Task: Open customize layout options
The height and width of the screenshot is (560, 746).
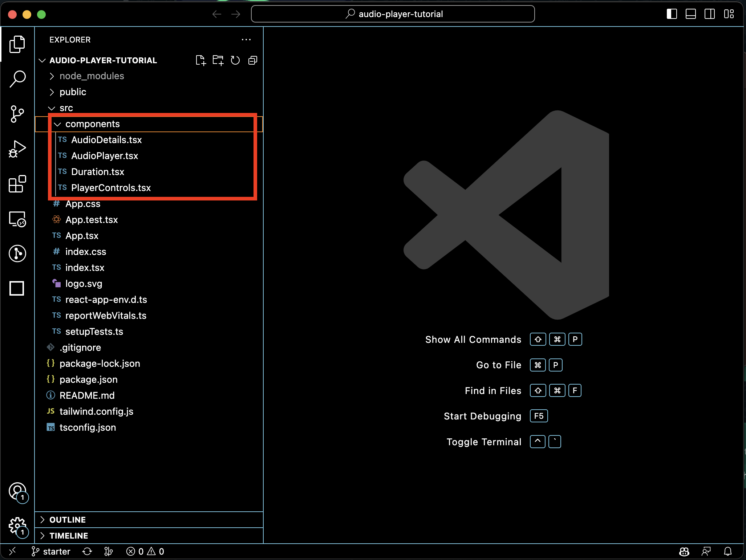Action: [x=729, y=14]
